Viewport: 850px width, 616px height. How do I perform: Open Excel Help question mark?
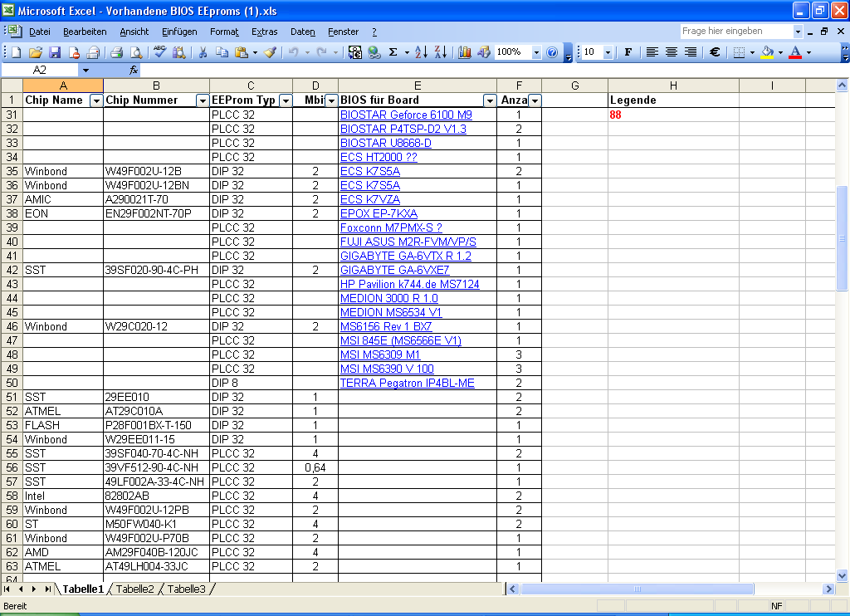[x=552, y=52]
